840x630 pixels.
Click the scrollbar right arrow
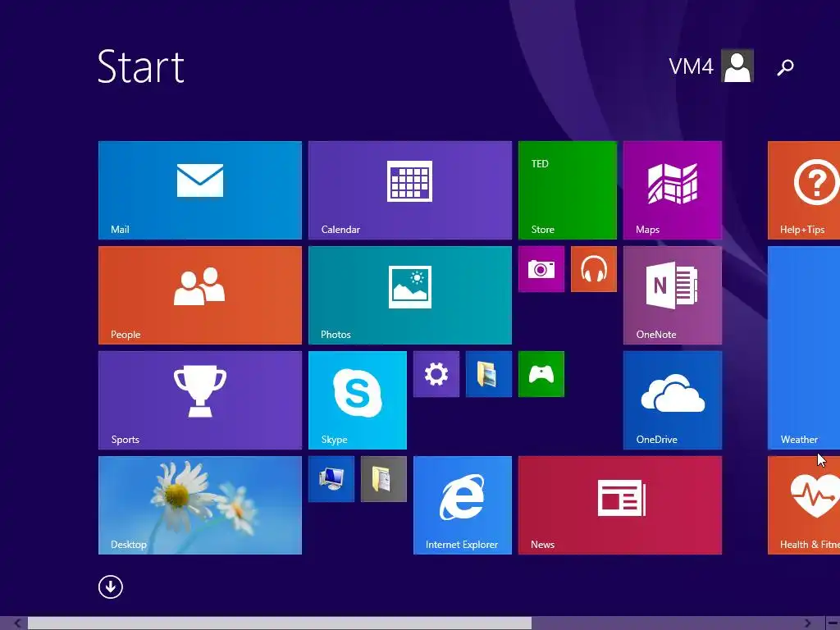807,623
